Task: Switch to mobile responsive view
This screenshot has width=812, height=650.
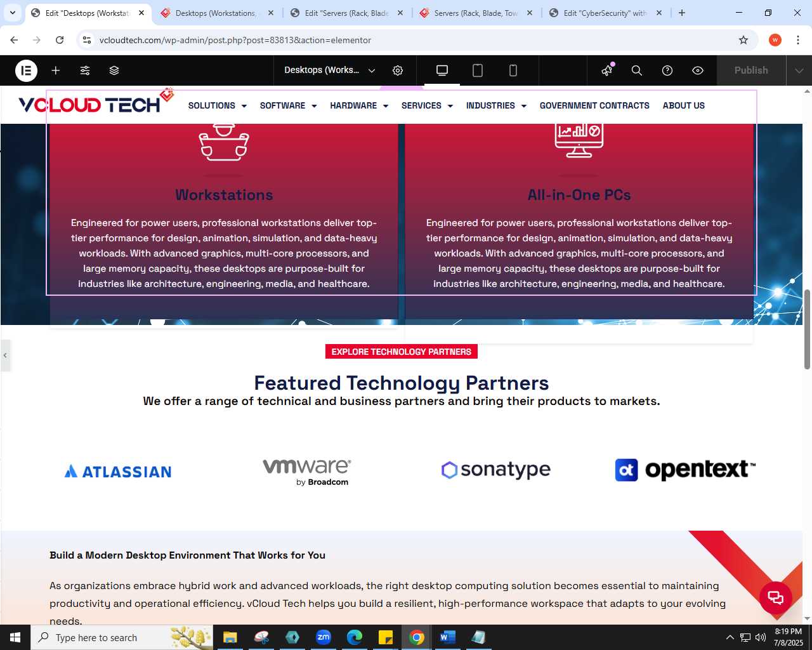Action: 513,70
